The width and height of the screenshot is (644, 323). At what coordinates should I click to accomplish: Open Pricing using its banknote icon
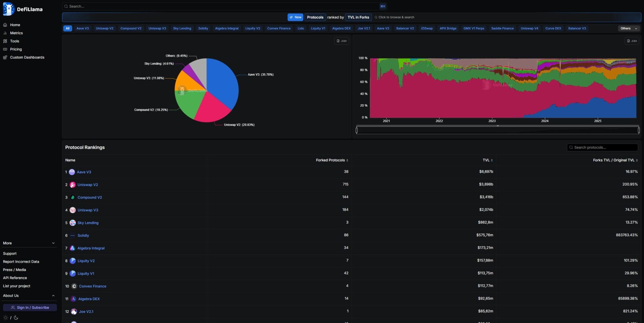[5, 49]
